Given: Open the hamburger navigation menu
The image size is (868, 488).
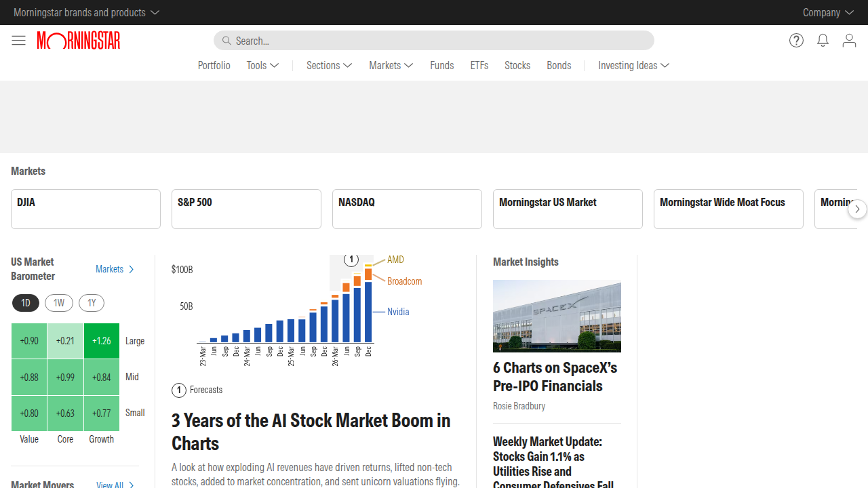Looking at the screenshot, I should [18, 41].
